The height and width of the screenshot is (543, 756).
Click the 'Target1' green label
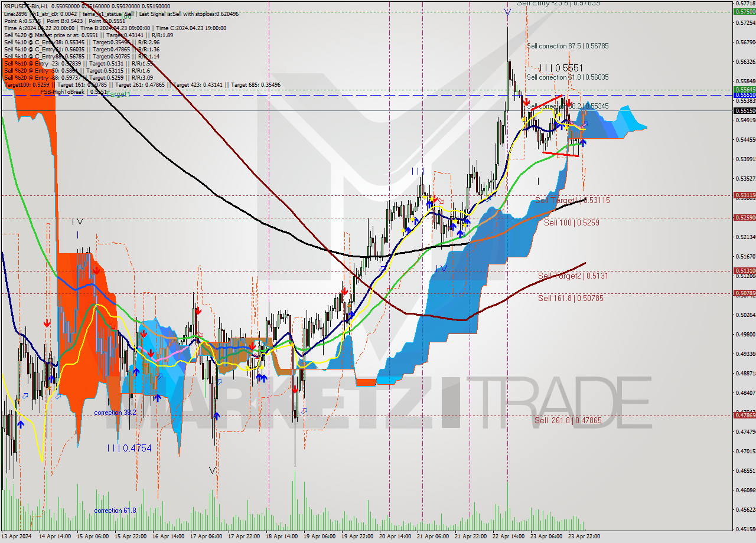[x=118, y=94]
